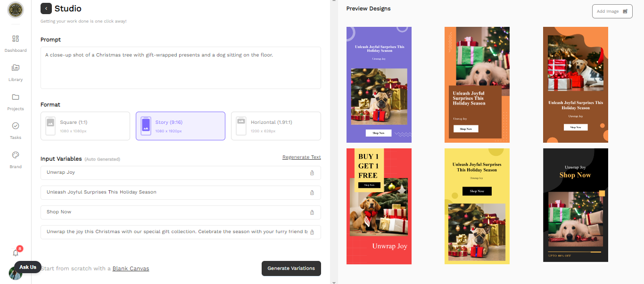
Task: Click the round company logo at top left
Action: click(x=16, y=10)
